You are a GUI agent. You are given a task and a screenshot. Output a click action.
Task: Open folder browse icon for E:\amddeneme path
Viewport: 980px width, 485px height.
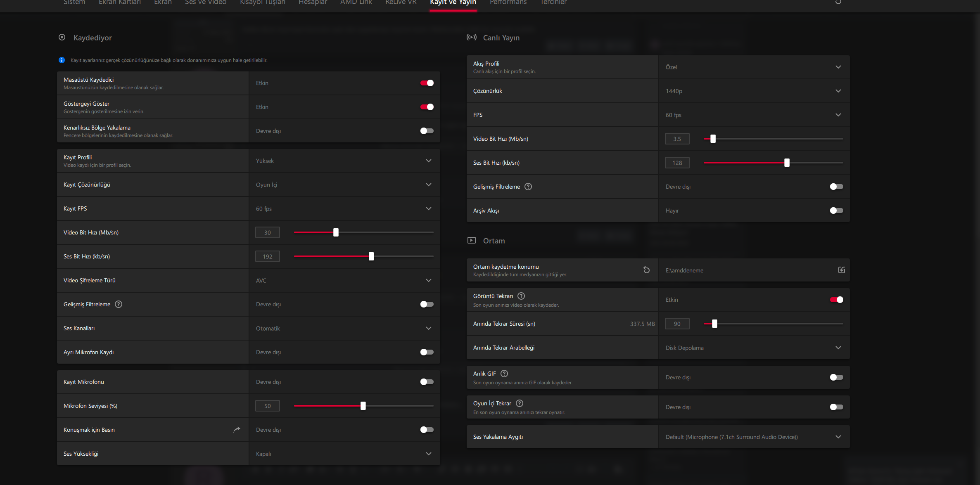click(x=841, y=270)
